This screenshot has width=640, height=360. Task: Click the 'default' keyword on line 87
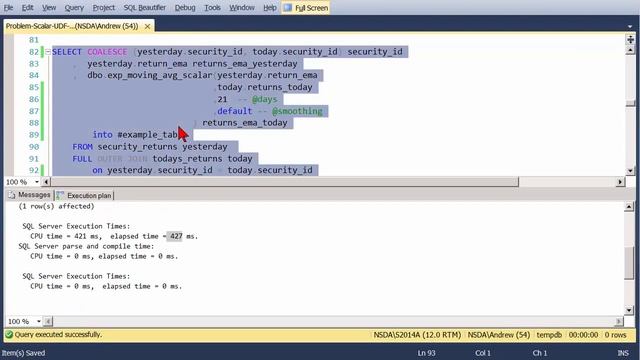(x=235, y=111)
